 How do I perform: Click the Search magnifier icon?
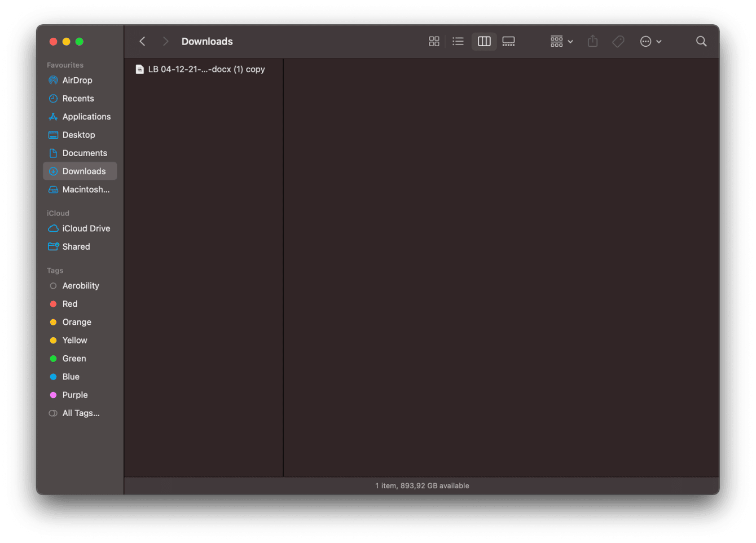701,41
